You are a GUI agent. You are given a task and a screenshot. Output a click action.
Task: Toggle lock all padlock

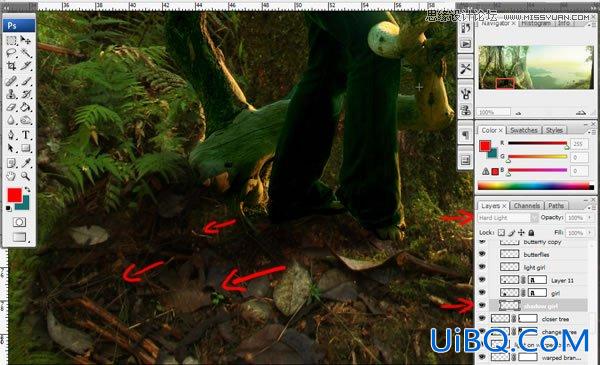531,233
